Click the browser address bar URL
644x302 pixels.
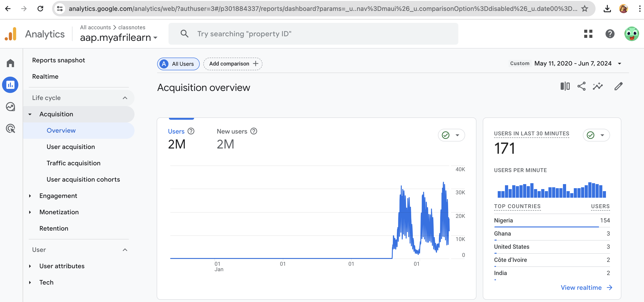click(322, 9)
